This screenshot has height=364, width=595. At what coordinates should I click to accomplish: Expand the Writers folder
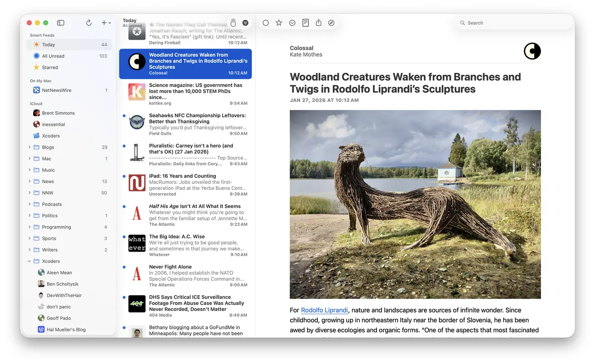click(30, 250)
